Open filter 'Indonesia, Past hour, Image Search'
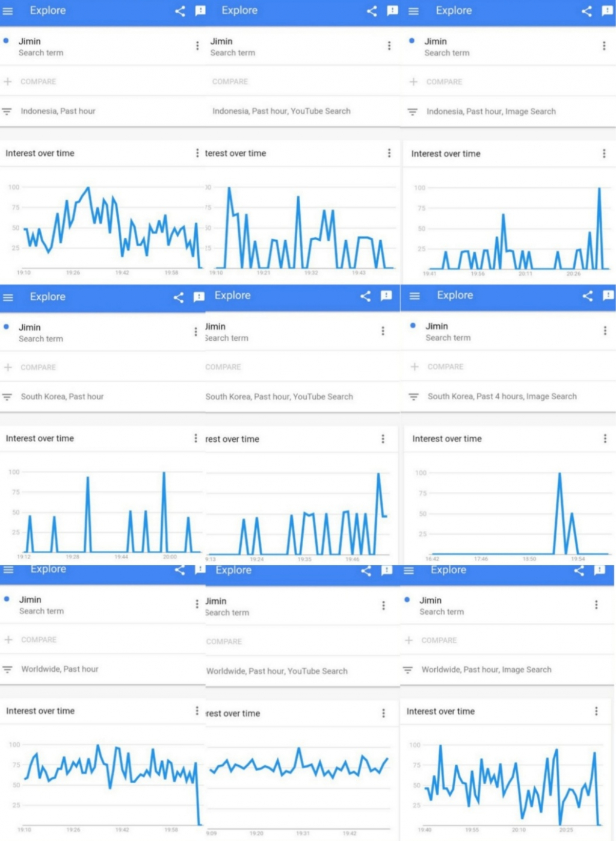This screenshot has height=841, width=616. (491, 111)
